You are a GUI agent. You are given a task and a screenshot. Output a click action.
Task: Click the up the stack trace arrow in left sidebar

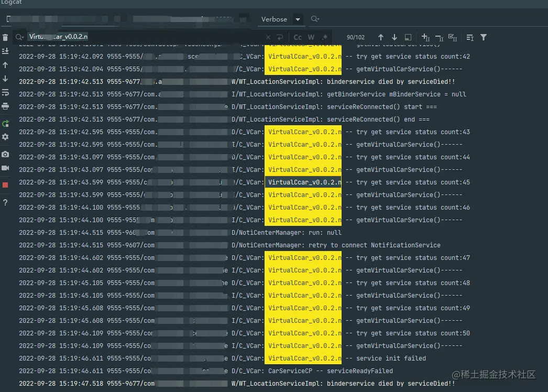pyautogui.click(x=5, y=65)
